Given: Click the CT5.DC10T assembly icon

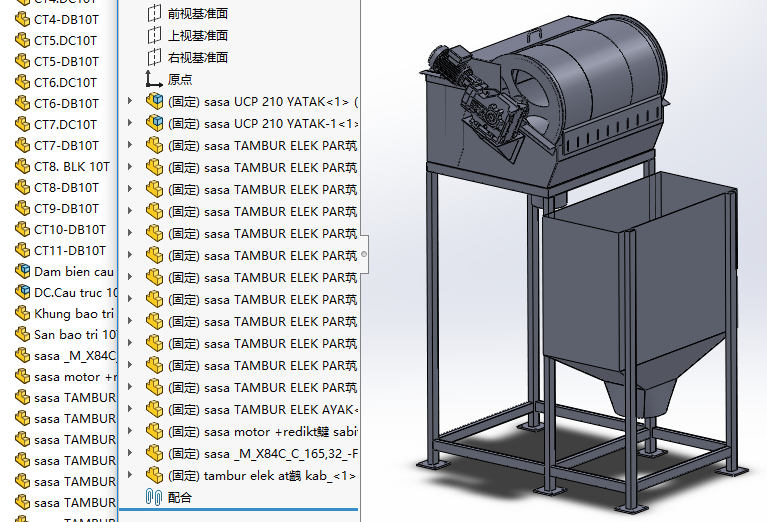Looking at the screenshot, I should pos(22,40).
